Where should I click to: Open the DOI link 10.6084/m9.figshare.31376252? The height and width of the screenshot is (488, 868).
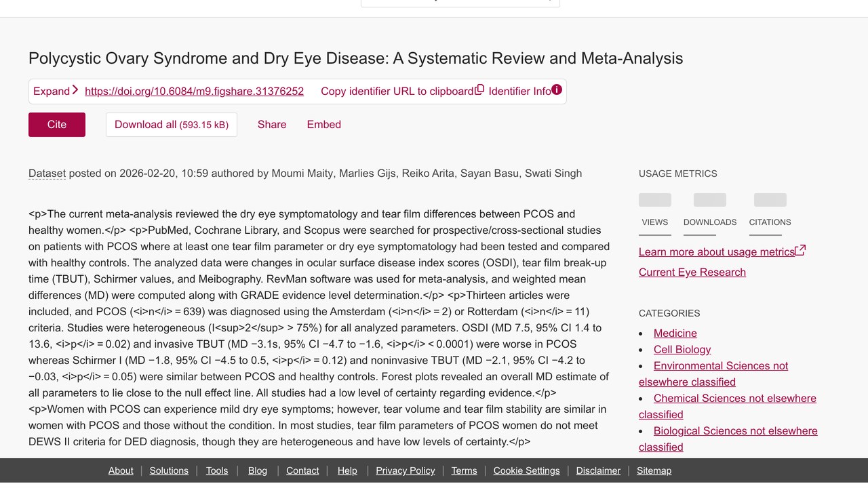click(x=194, y=91)
